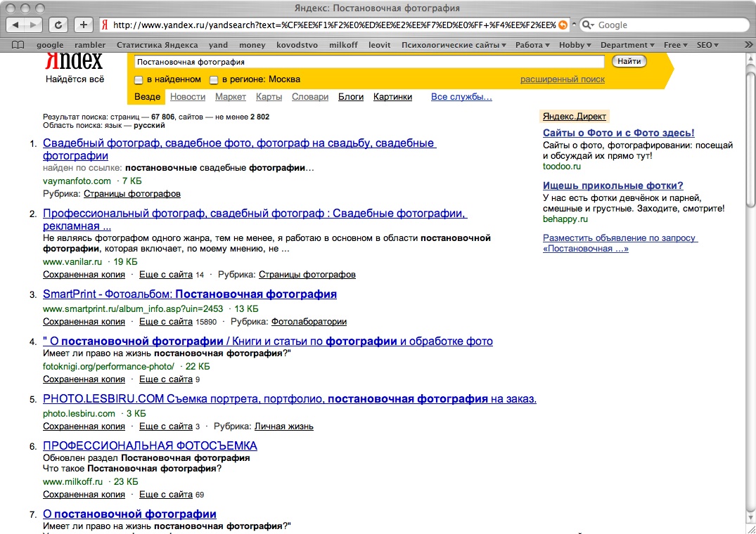Expand the 'Психологические сайты' bookmarks folder

[454, 45]
